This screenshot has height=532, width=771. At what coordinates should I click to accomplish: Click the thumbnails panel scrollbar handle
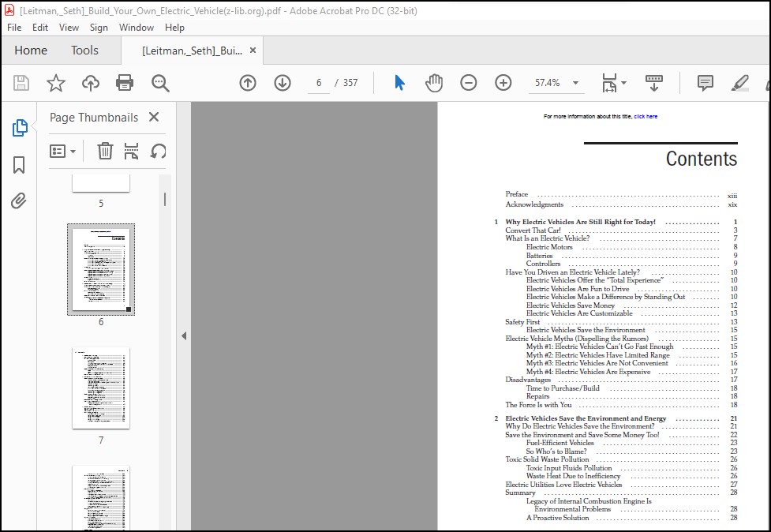pos(165,199)
